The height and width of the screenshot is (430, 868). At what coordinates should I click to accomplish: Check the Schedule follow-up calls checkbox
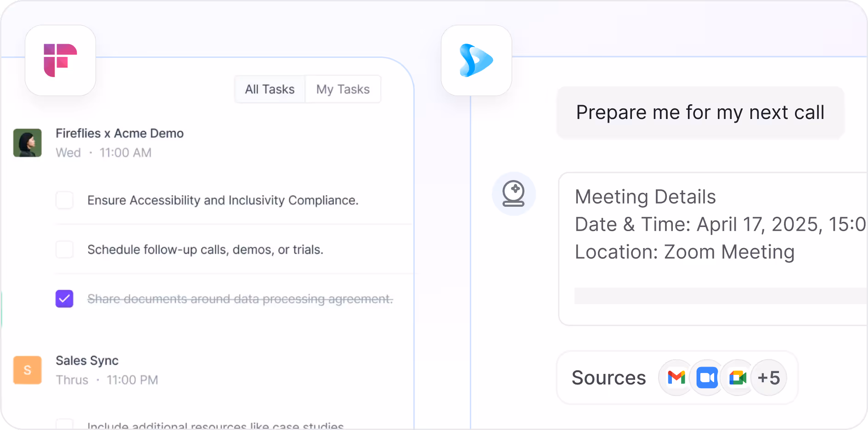tap(64, 249)
